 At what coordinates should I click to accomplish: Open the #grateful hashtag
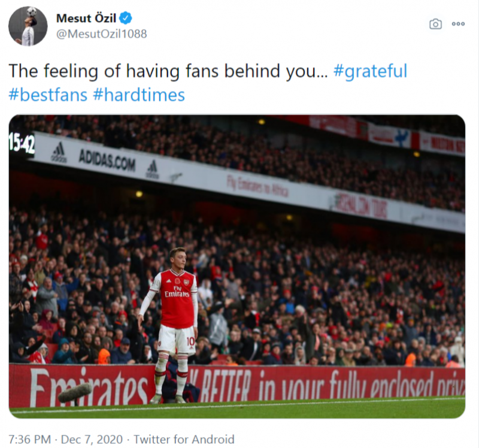tap(369, 71)
